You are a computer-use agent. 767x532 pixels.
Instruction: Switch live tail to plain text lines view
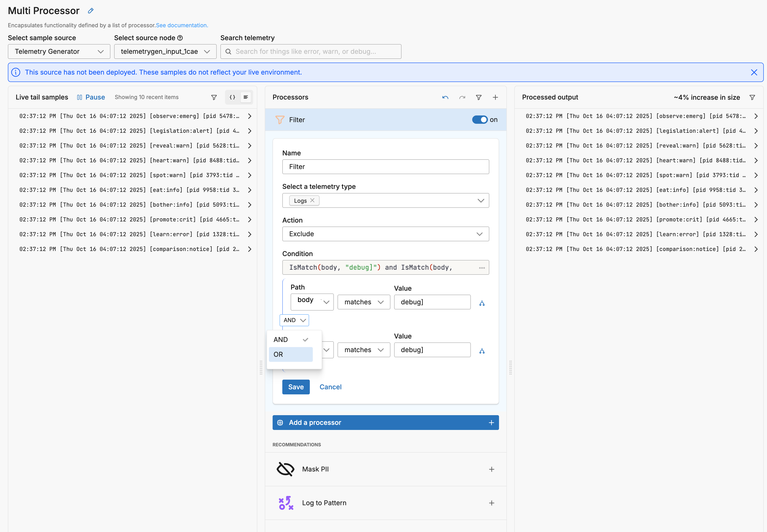(x=246, y=97)
